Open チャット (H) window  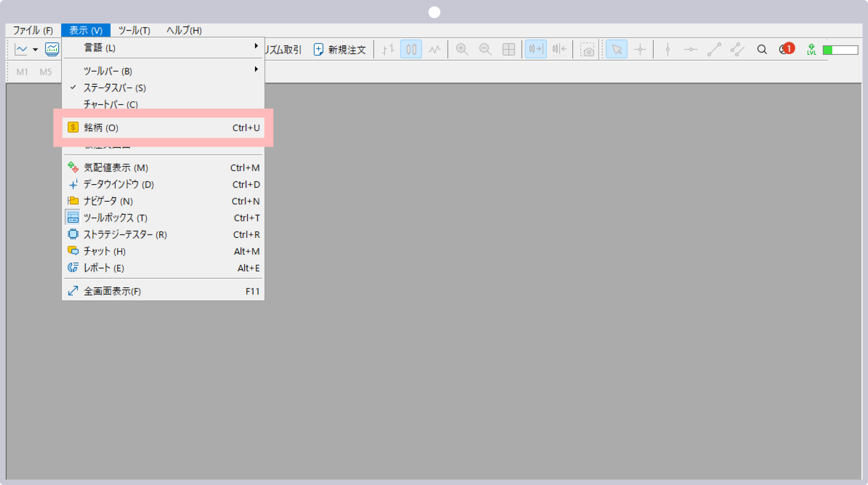tap(163, 252)
